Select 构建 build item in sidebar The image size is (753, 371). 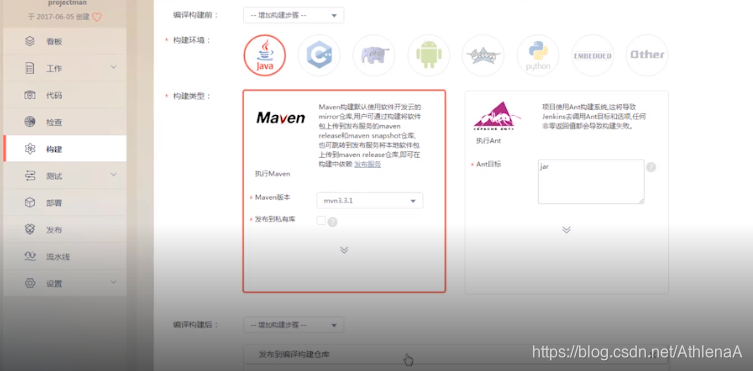click(x=65, y=149)
